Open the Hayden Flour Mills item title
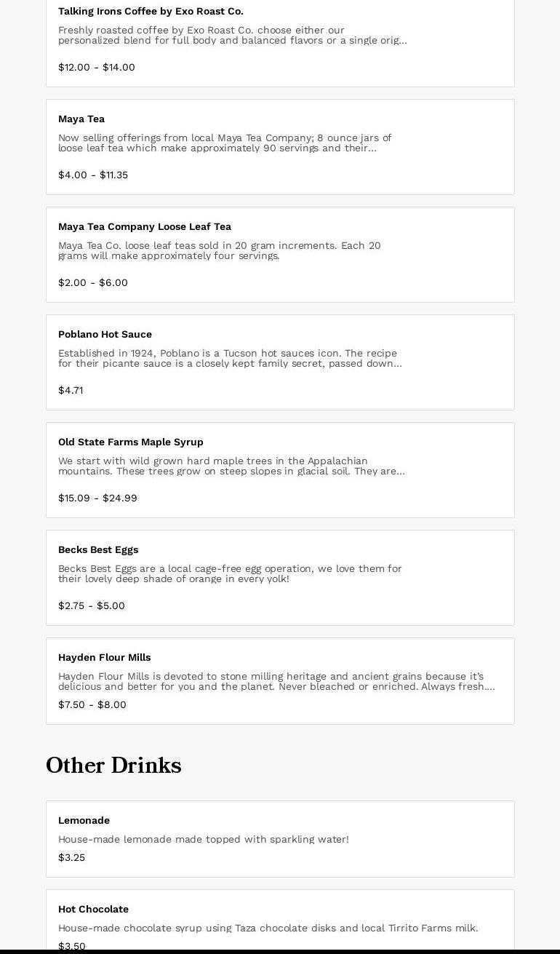The height and width of the screenshot is (954, 560). pyautogui.click(x=105, y=658)
